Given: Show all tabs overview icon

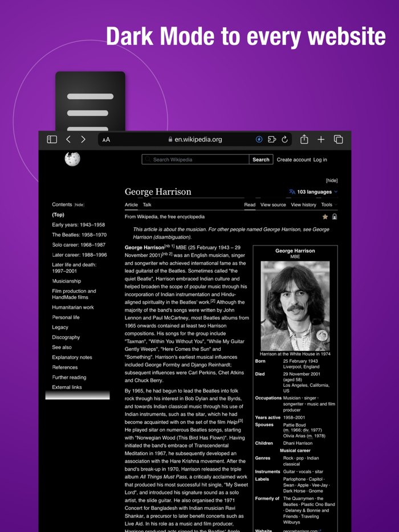Looking at the screenshot, I should point(338,140).
